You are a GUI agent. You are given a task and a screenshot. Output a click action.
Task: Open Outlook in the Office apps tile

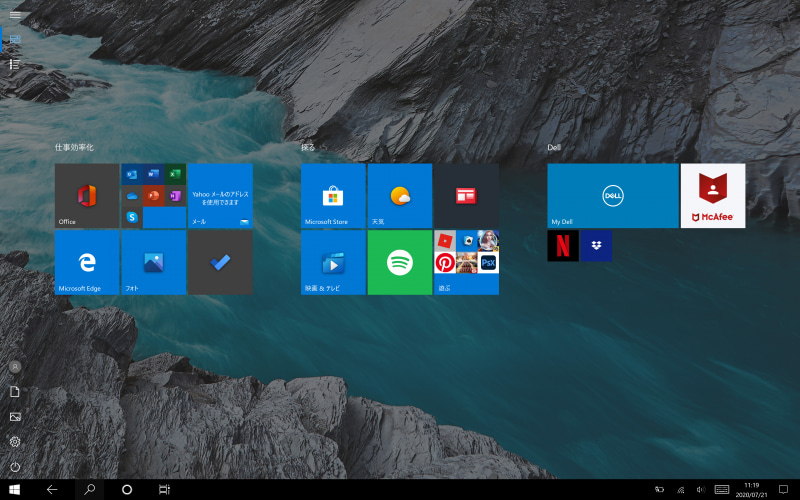click(132, 174)
